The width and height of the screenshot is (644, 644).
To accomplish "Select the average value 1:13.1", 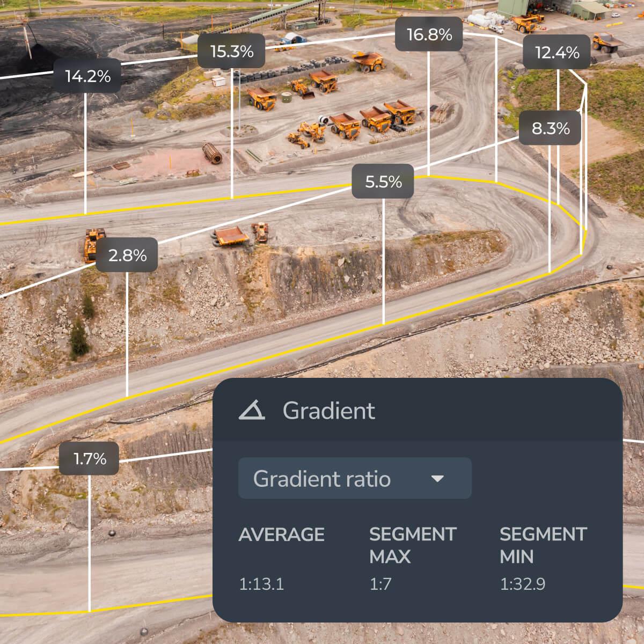I will tap(261, 584).
